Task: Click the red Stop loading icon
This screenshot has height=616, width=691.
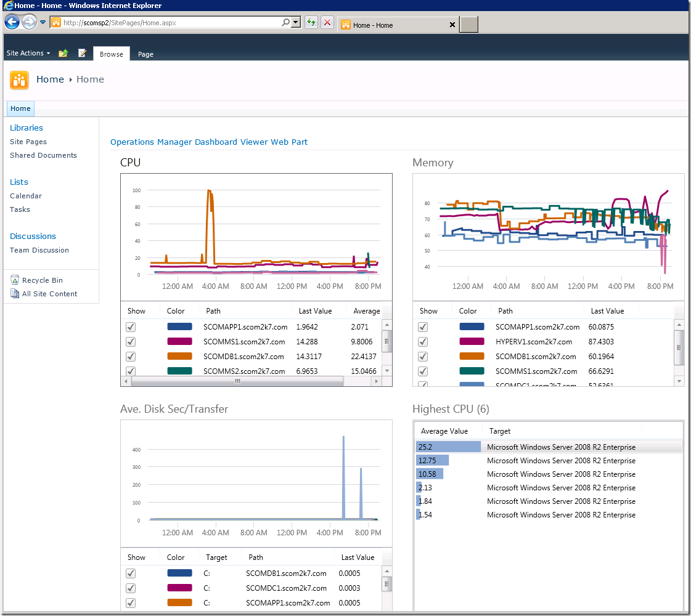Action: click(x=327, y=22)
